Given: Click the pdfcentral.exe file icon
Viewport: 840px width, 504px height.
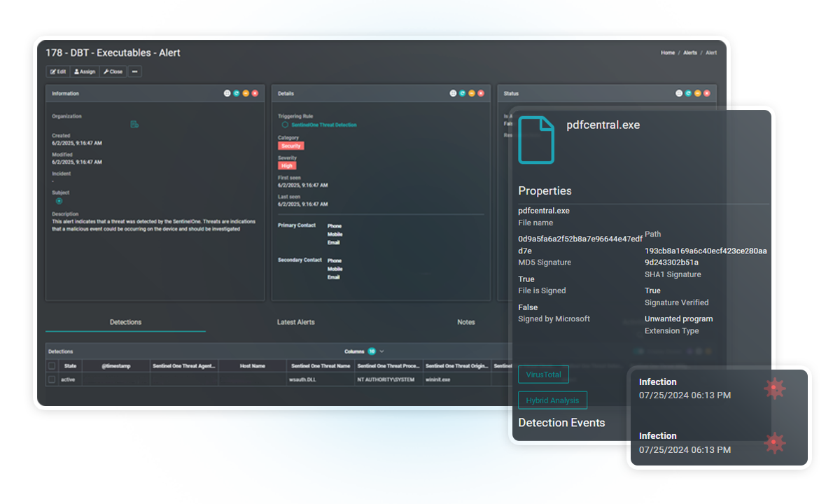Looking at the screenshot, I should tap(535, 140).
